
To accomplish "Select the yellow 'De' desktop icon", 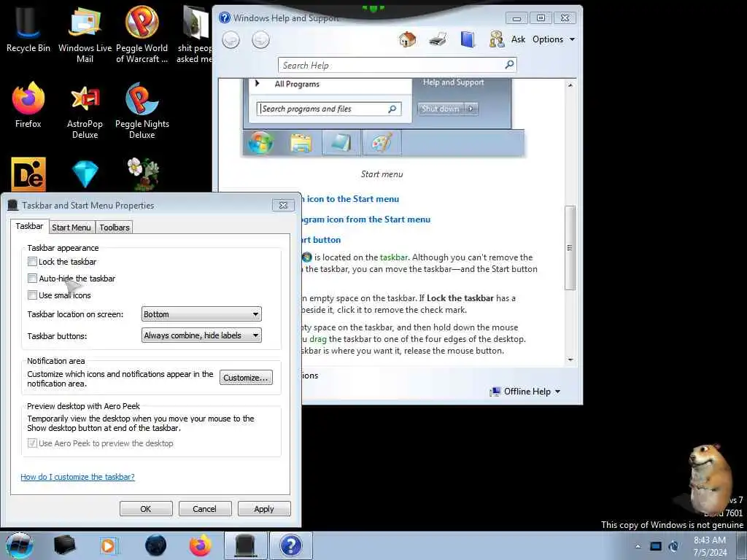I will click(x=28, y=174).
